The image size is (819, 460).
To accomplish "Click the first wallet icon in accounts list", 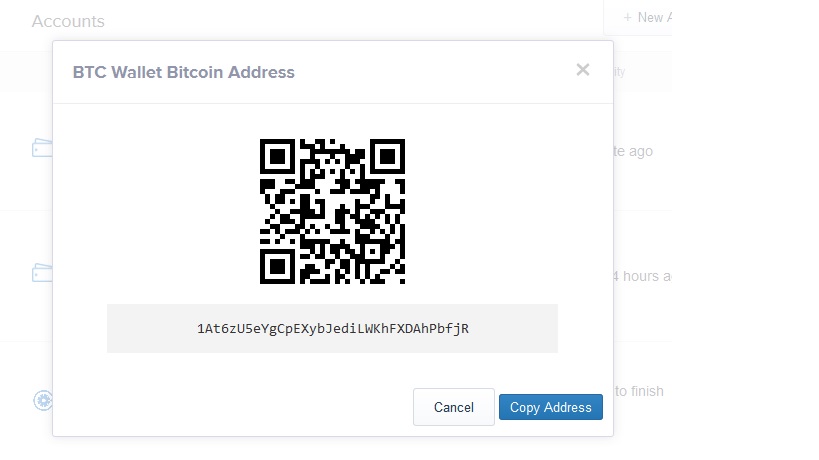I will (42, 148).
